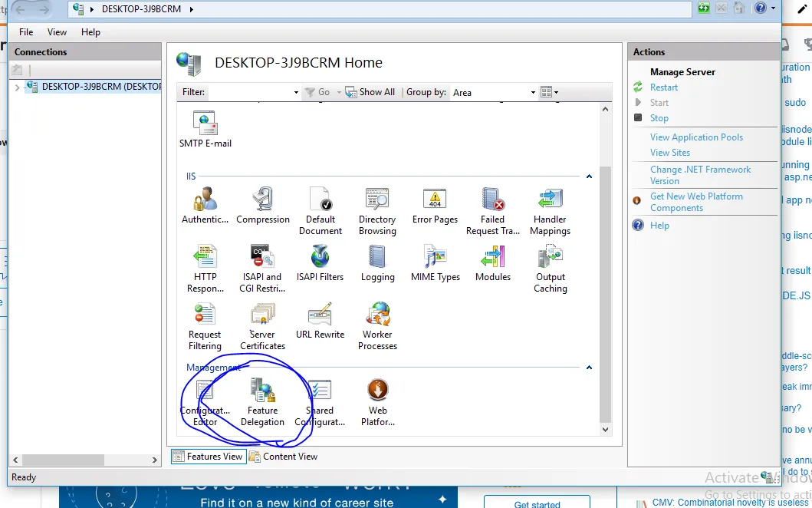
Task: Click Connections pane scroll right arrow
Action: 154,460
